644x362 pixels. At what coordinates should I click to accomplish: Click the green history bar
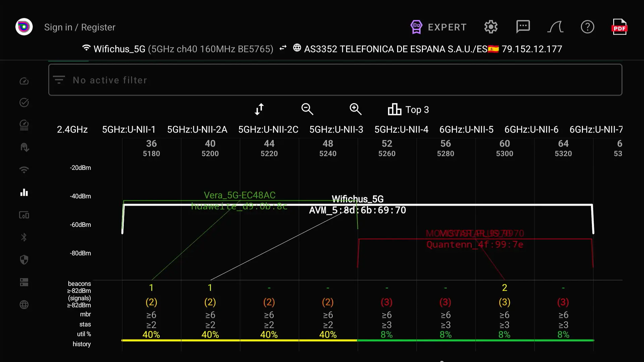click(x=476, y=341)
